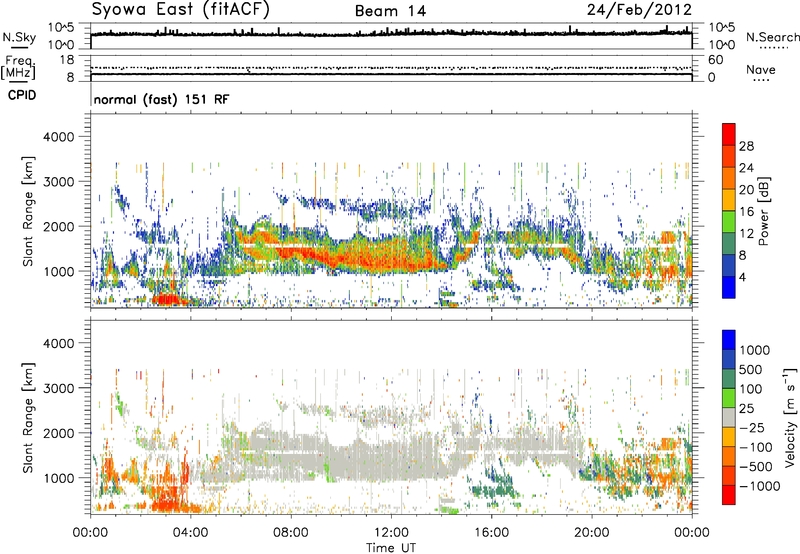This screenshot has height=554, width=800.
Task: Click the "2000" tick of the power panel
Action: click(58, 226)
